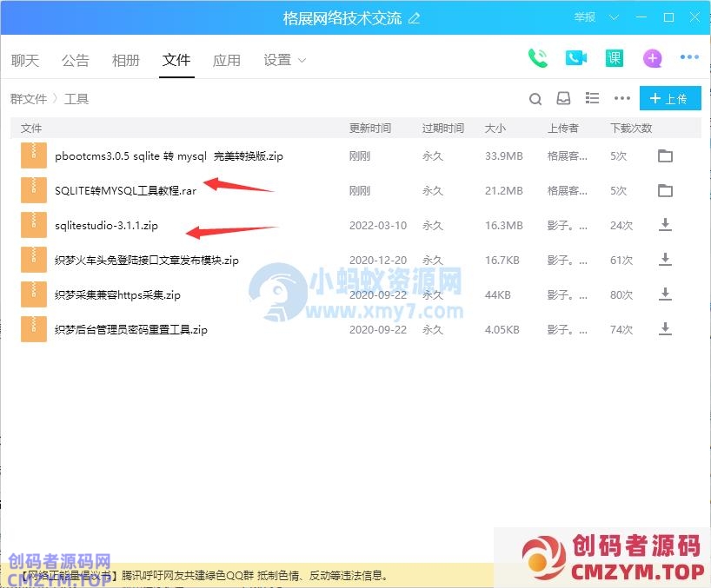The height and width of the screenshot is (588, 711).
Task: Start a group video call
Action: coord(576,58)
